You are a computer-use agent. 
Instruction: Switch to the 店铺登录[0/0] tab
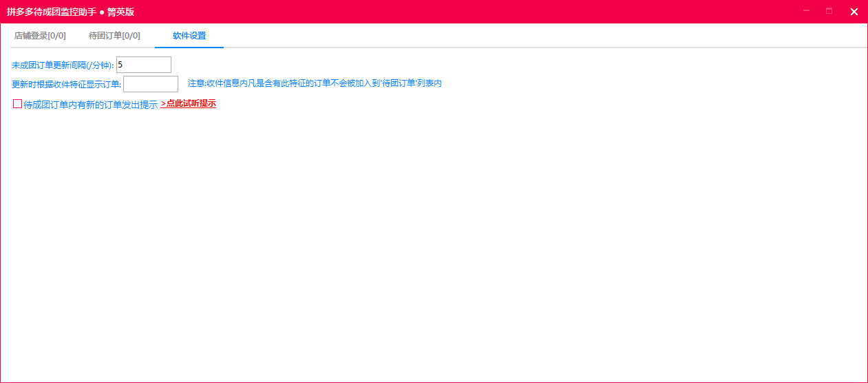coord(40,36)
